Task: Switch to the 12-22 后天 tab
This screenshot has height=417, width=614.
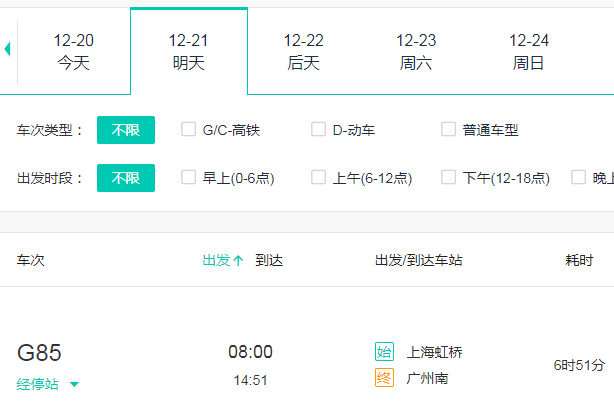Action: tap(303, 51)
